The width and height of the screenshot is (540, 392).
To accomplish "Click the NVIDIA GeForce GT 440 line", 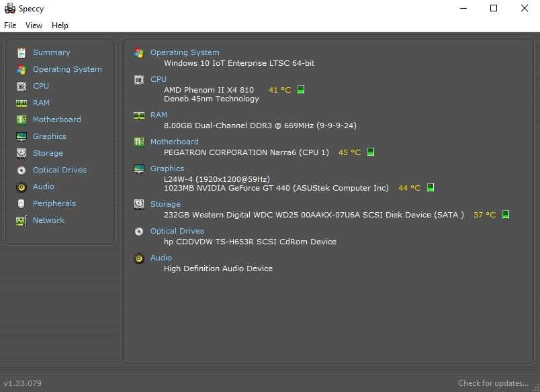I will click(276, 188).
